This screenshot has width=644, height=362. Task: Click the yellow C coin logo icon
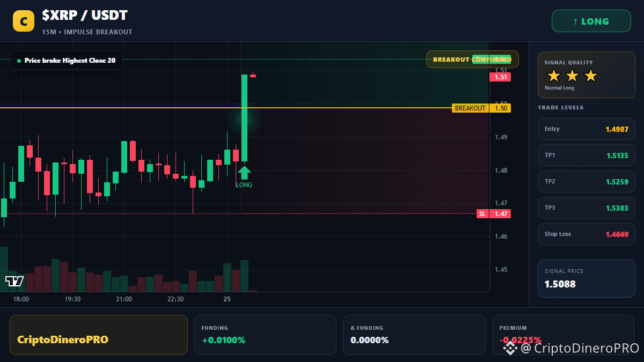[24, 21]
